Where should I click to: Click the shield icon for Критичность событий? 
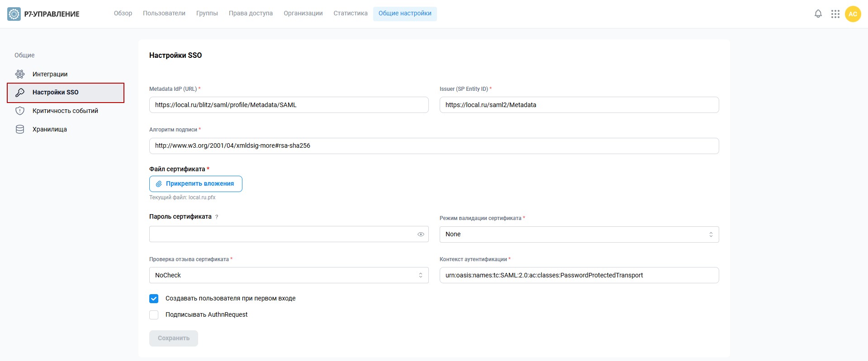(20, 111)
